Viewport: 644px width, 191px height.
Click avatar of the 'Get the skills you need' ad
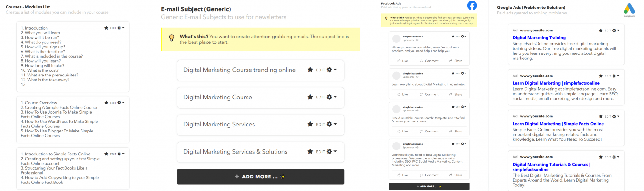pos(397,146)
